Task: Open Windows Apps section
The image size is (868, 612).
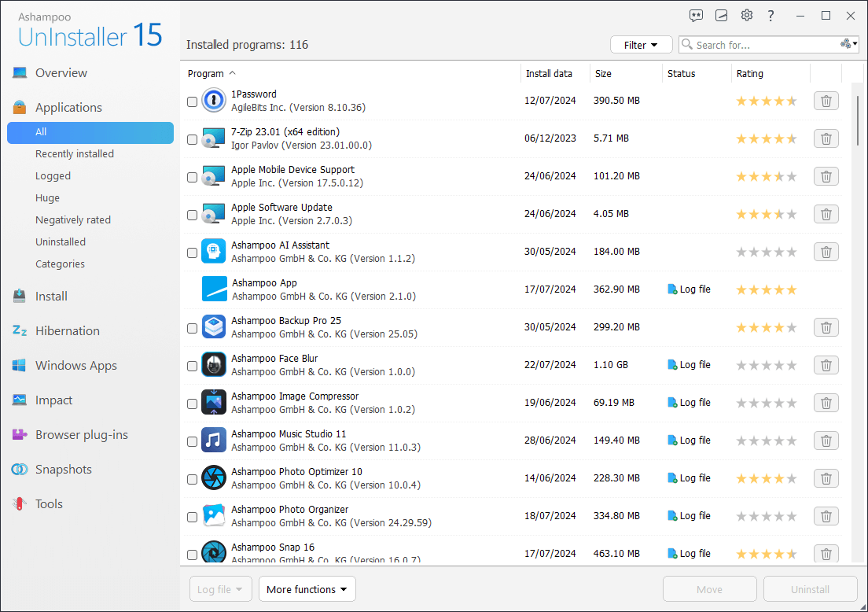Action: coord(75,365)
